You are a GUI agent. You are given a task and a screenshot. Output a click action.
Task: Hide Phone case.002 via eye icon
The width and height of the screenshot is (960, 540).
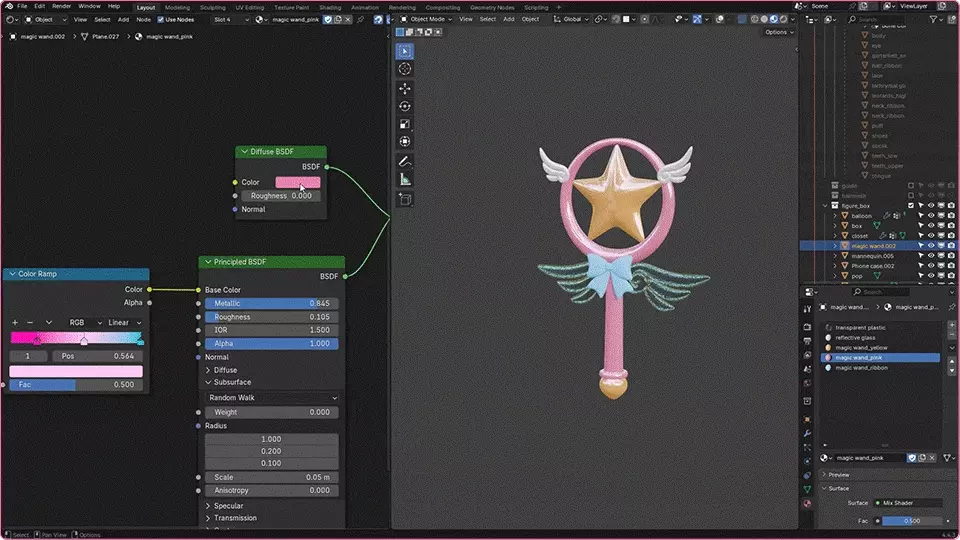tap(931, 266)
